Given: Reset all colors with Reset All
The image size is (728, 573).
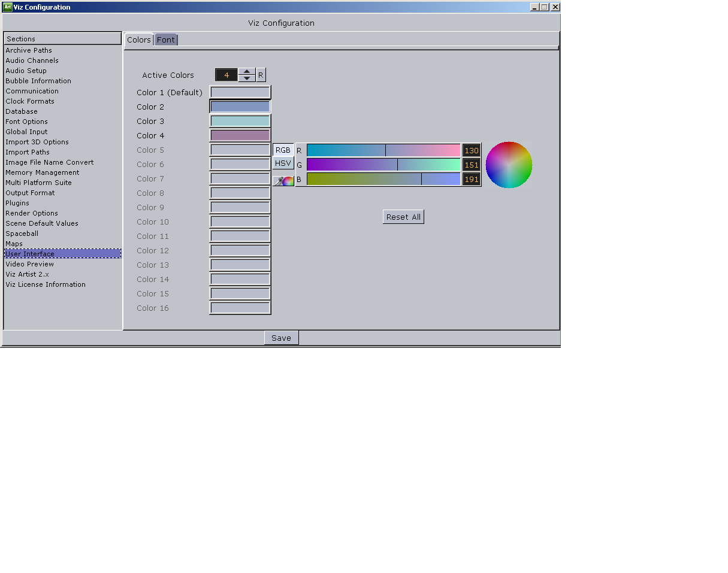Looking at the screenshot, I should coord(403,217).
